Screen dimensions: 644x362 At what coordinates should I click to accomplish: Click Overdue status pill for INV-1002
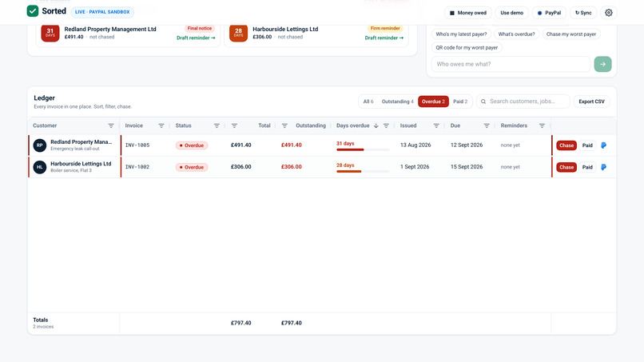pyautogui.click(x=192, y=167)
